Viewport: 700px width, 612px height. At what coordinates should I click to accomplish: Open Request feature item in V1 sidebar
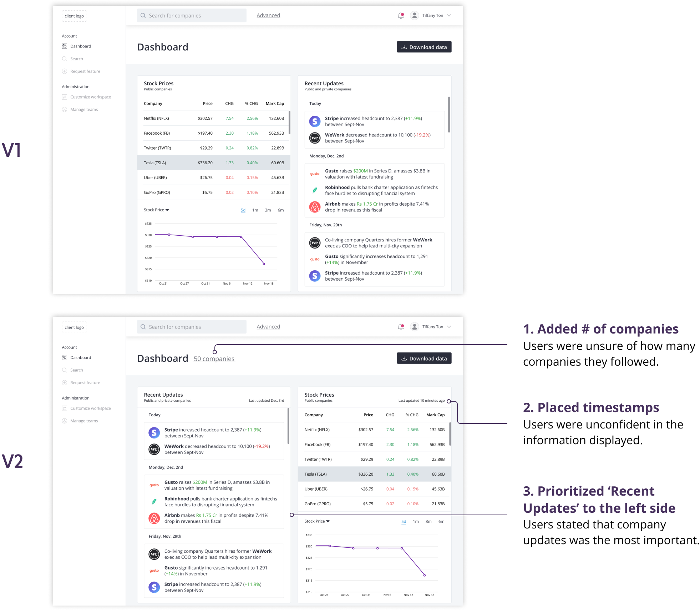pyautogui.click(x=81, y=71)
